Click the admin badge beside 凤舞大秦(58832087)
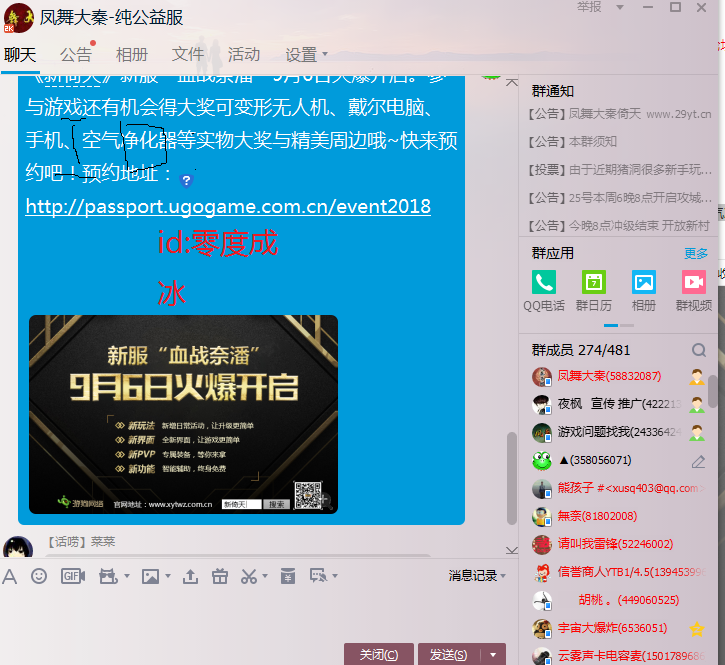The width and height of the screenshot is (725, 665). [697, 377]
